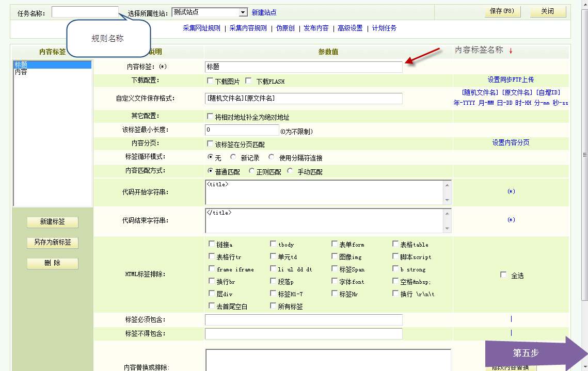This screenshot has height=371, width=588.
Task: Click the 自定义文件保存格式 field
Action: click(304, 98)
